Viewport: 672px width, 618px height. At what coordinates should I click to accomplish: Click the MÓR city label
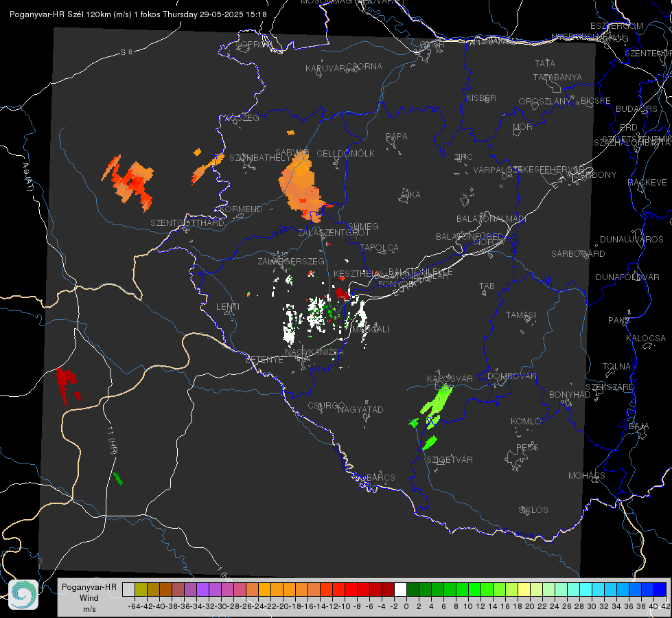click(x=523, y=126)
